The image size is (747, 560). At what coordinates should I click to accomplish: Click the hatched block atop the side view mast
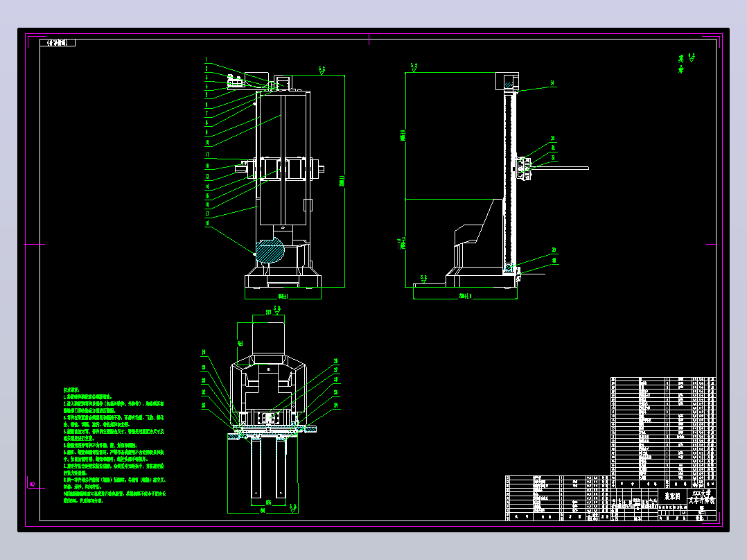pos(509,85)
